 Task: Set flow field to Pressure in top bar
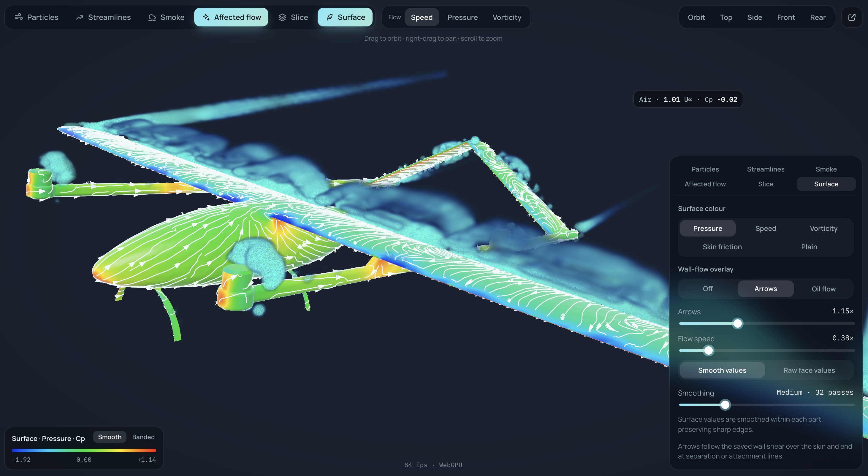462,17
